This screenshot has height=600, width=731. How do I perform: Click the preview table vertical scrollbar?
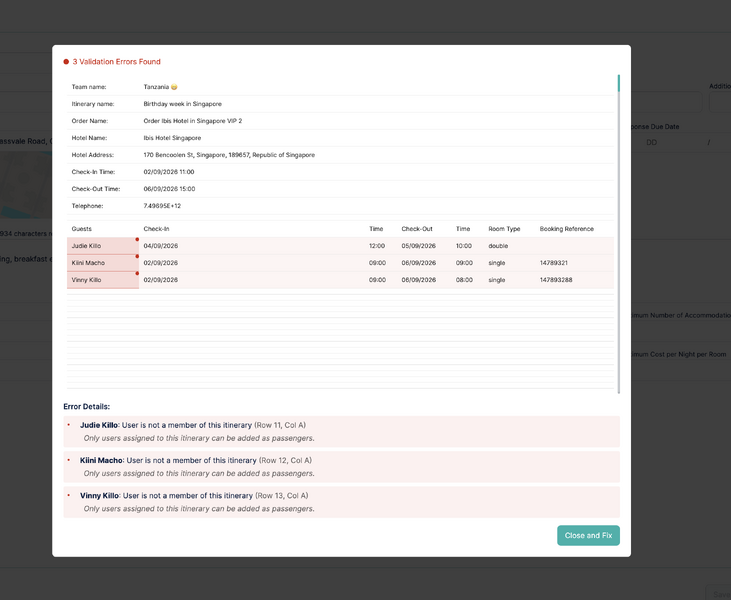coord(619,233)
